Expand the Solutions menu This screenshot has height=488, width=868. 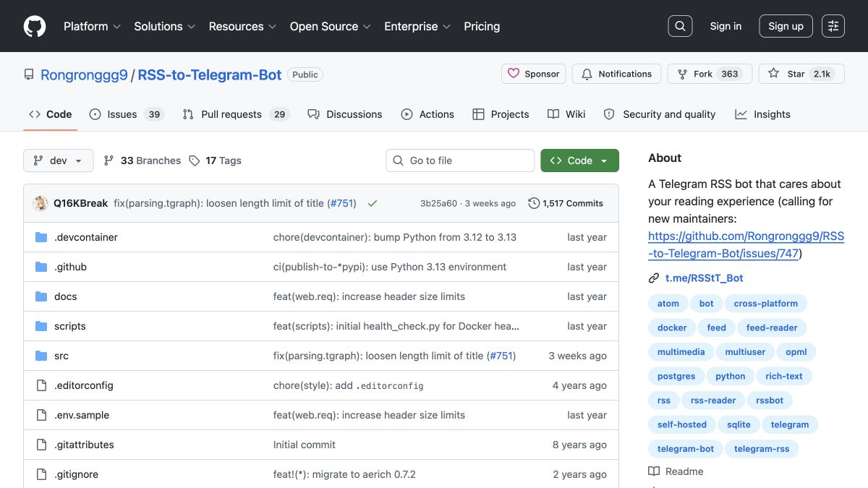pos(165,26)
